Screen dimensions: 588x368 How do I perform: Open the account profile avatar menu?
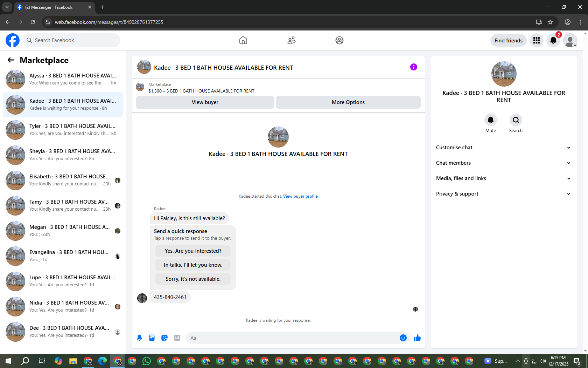pos(570,40)
